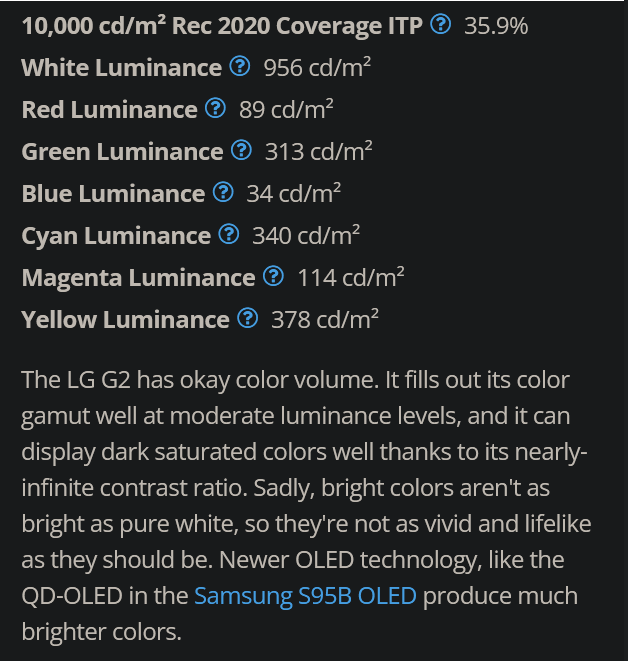Select the Magenta Luminance label text
Image resolution: width=628 pixels, height=661 pixels.
(138, 277)
